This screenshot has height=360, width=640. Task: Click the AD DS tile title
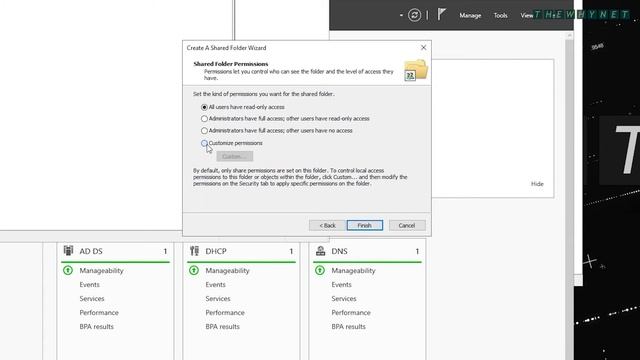91,251
